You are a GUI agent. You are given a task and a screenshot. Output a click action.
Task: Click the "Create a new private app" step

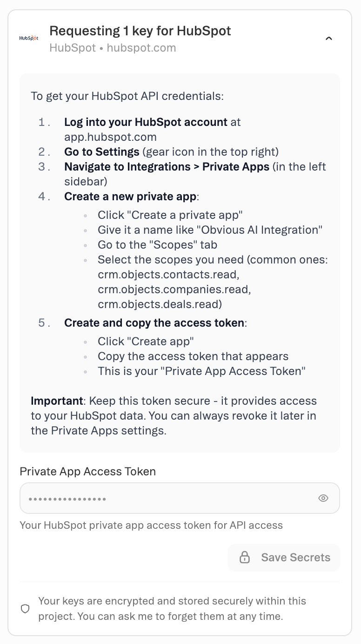tap(130, 197)
